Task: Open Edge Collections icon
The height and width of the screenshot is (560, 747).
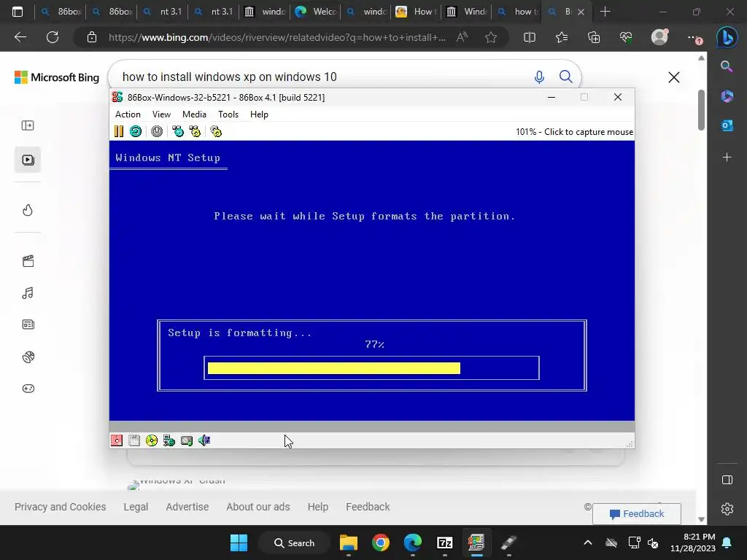Action: [594, 37]
